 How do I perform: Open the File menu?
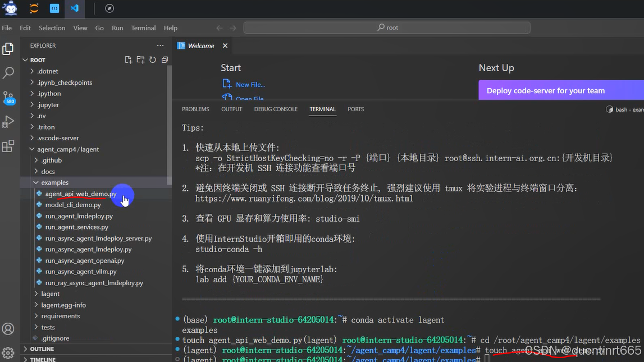(7, 28)
